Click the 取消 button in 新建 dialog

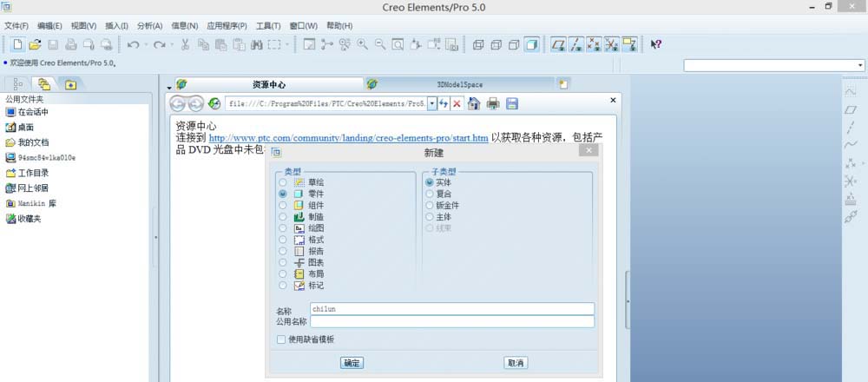point(516,363)
